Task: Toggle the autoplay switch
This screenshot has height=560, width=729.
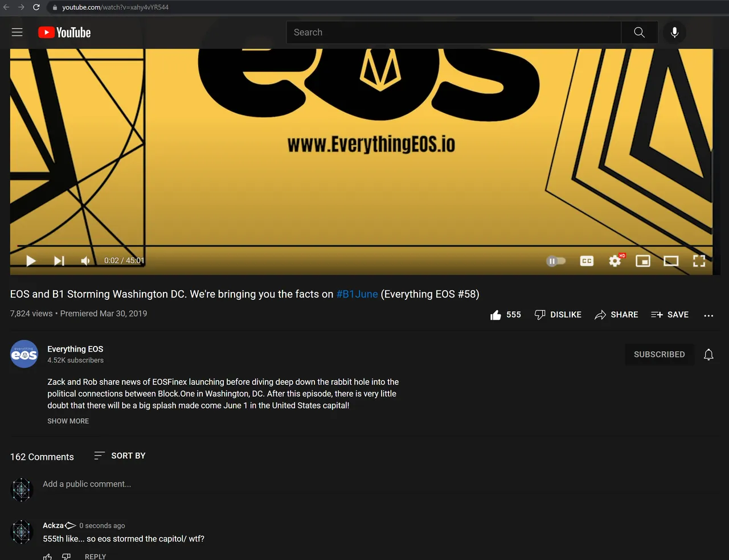Action: click(556, 261)
